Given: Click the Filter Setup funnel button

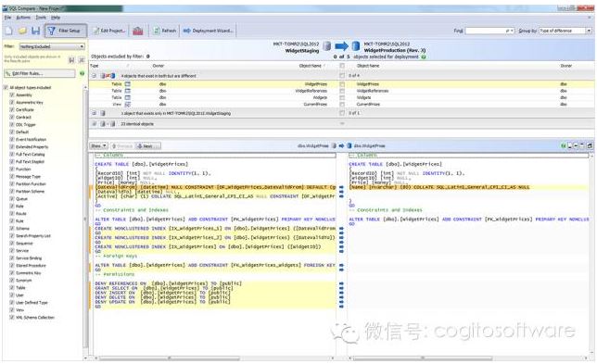Looking at the screenshot, I should click(x=66, y=31).
